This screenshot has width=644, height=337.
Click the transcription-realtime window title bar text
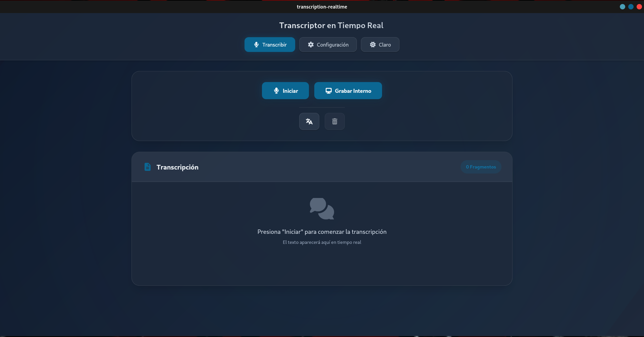pos(322,7)
